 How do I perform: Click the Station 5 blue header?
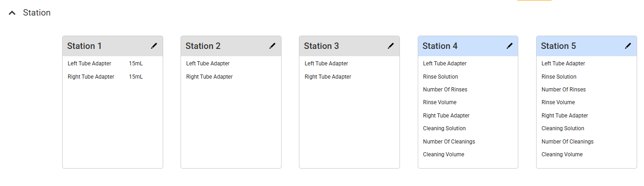(x=580, y=46)
